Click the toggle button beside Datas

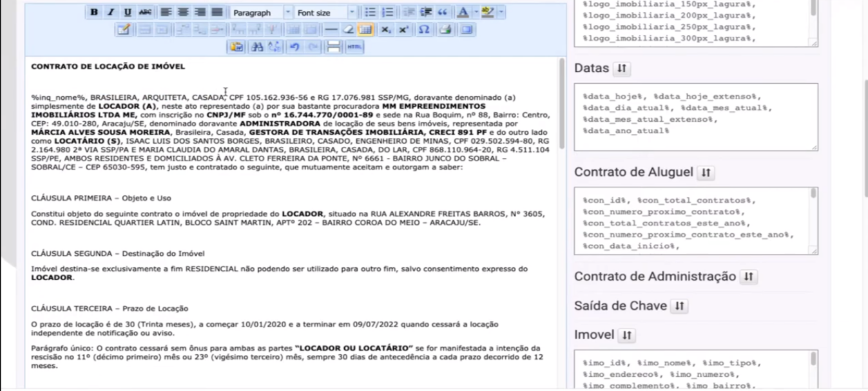(621, 68)
